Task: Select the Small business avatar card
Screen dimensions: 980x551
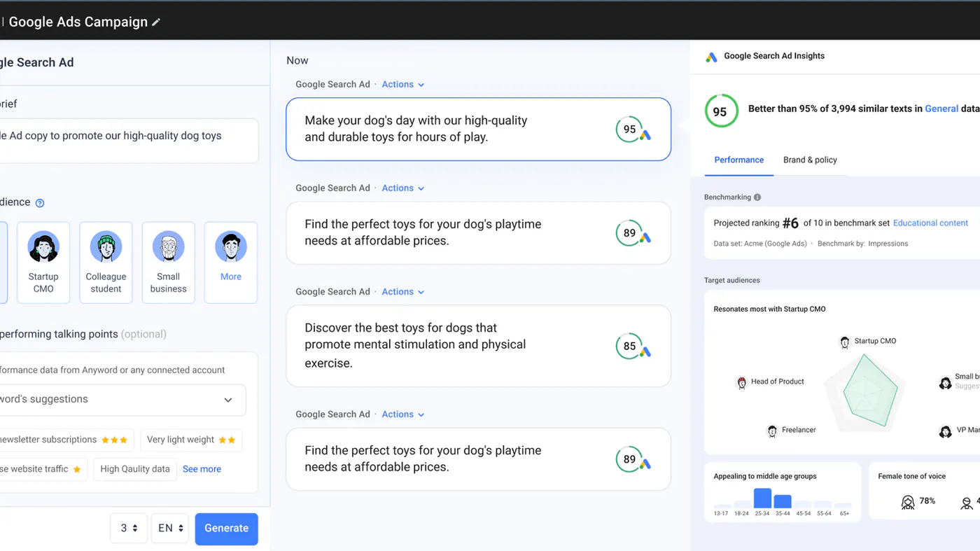Action: [168, 263]
